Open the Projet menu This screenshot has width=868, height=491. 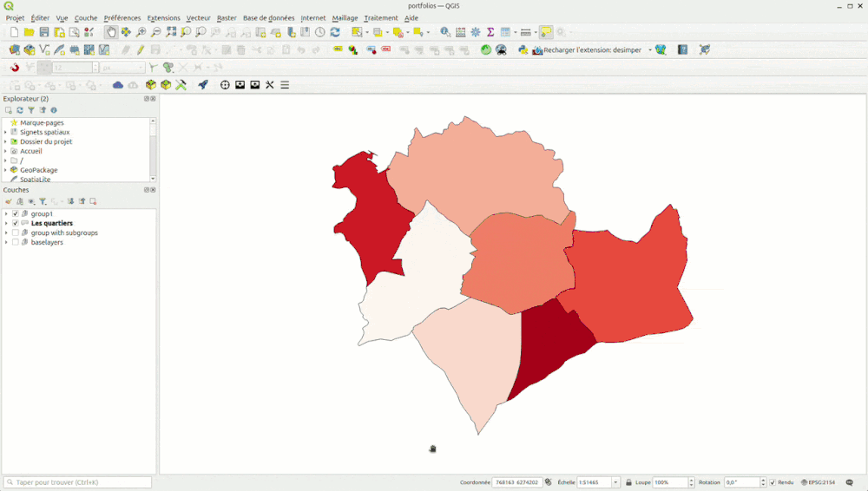click(15, 17)
